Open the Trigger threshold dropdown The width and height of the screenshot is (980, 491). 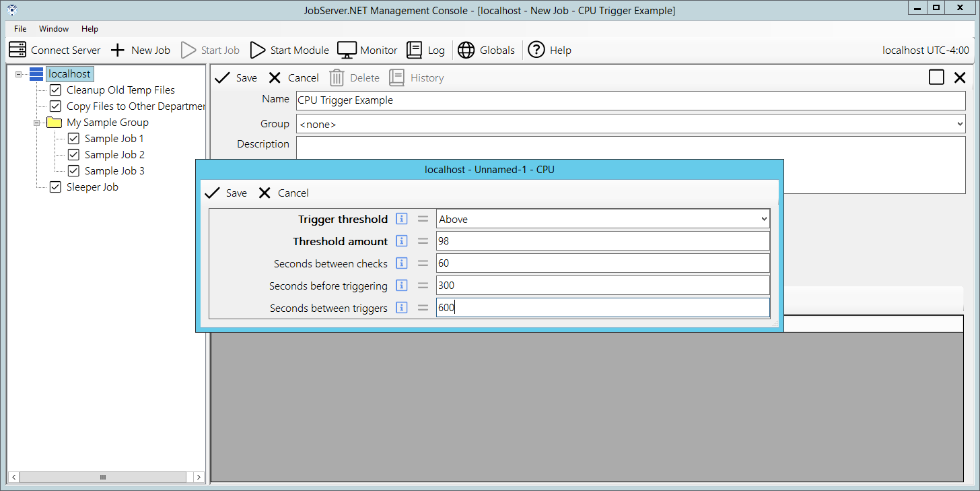[763, 219]
